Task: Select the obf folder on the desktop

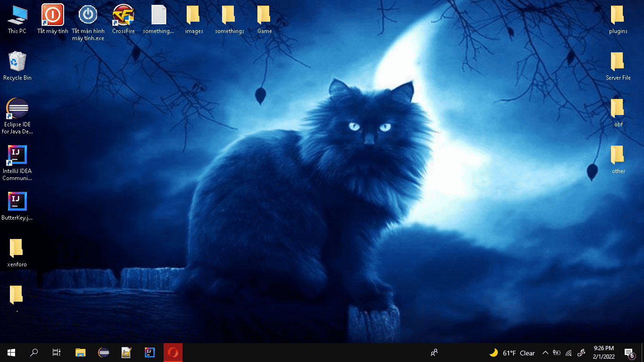Action: point(618,113)
